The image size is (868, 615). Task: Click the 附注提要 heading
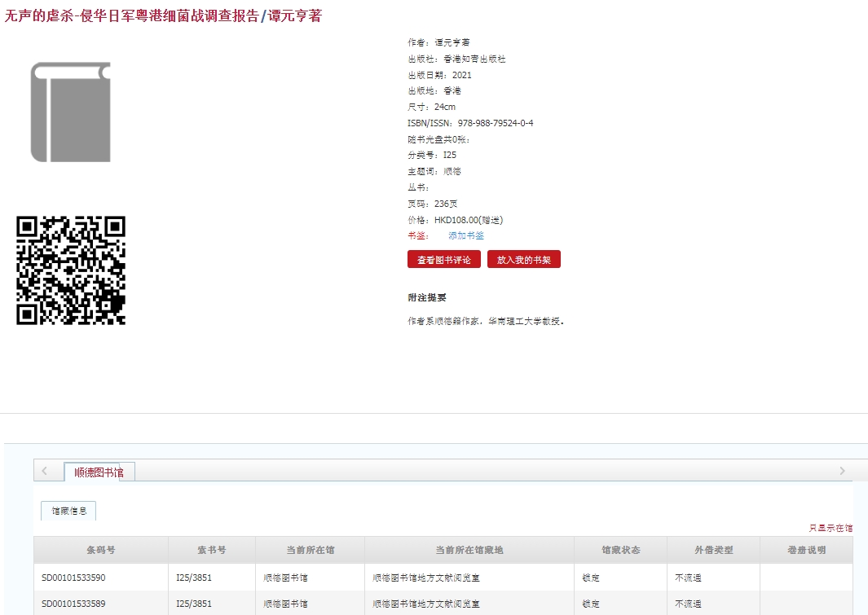click(427, 297)
